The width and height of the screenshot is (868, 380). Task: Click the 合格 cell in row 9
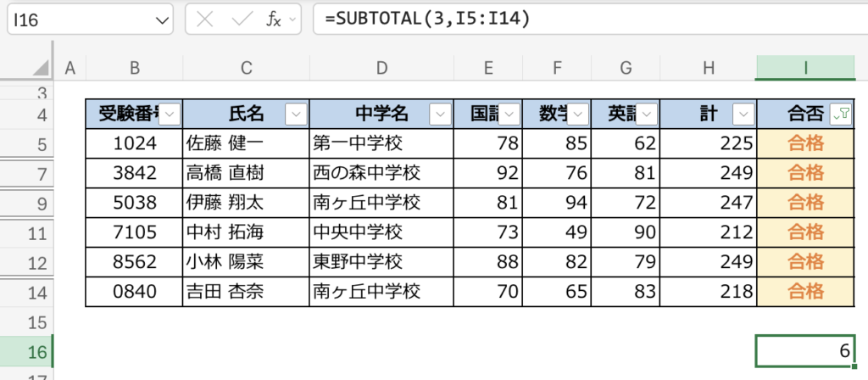[x=805, y=203]
